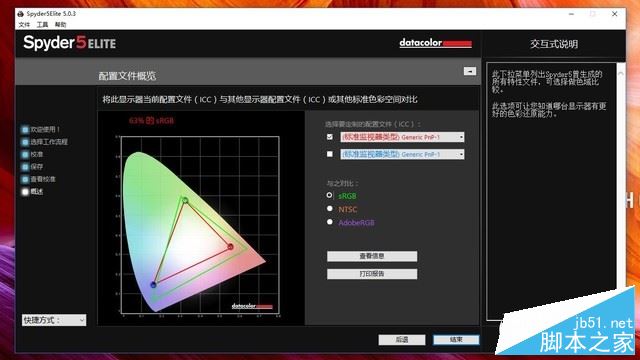Click the 打印报告 button
640x360 pixels.
372,273
